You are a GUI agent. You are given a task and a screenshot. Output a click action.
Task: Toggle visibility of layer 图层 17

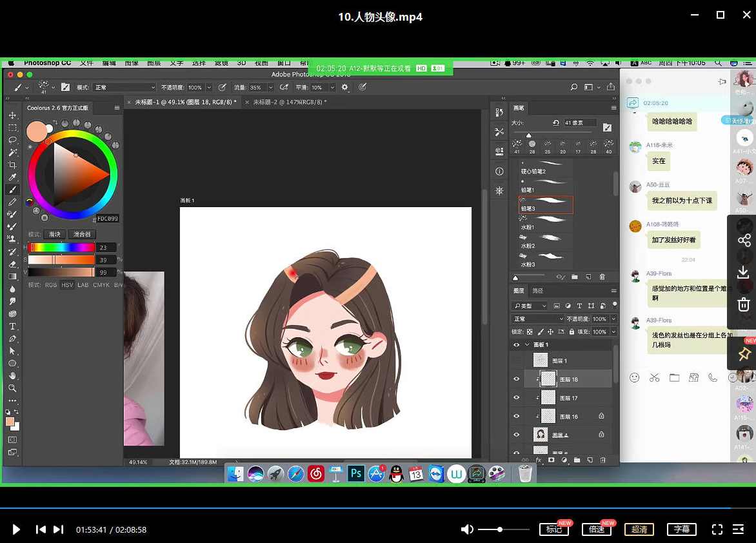516,398
